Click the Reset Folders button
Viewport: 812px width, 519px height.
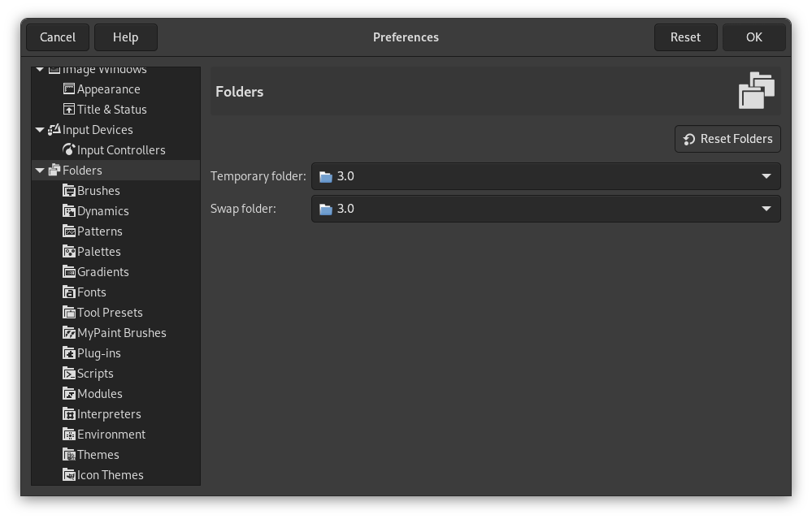click(x=727, y=139)
